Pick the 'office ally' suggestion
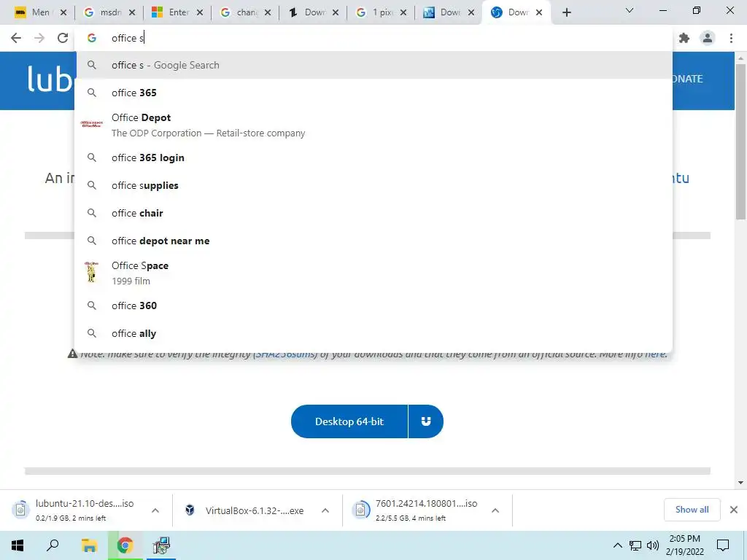This screenshot has height=560, width=747. pos(373,333)
